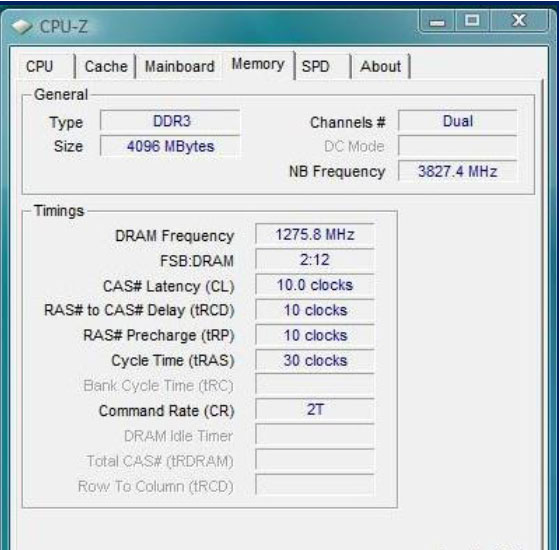Click the empty Row To Column field
Viewport: 559px width, 550px height.
[315, 485]
